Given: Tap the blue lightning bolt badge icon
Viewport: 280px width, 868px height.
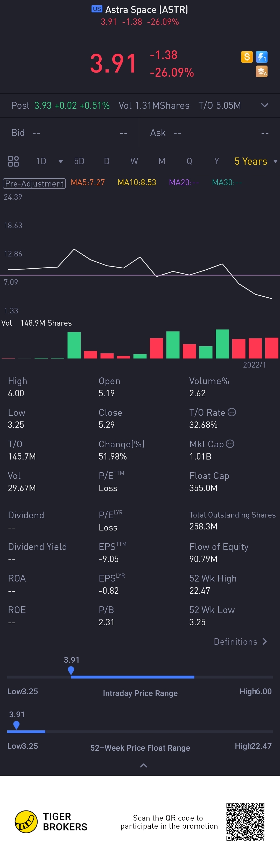Looking at the screenshot, I should click(x=261, y=57).
